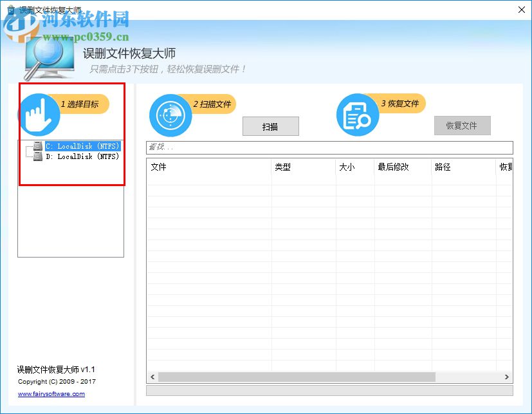Screen dimensions: 532x414
Task: Sort results by the 大小 column
Action: pyautogui.click(x=347, y=167)
